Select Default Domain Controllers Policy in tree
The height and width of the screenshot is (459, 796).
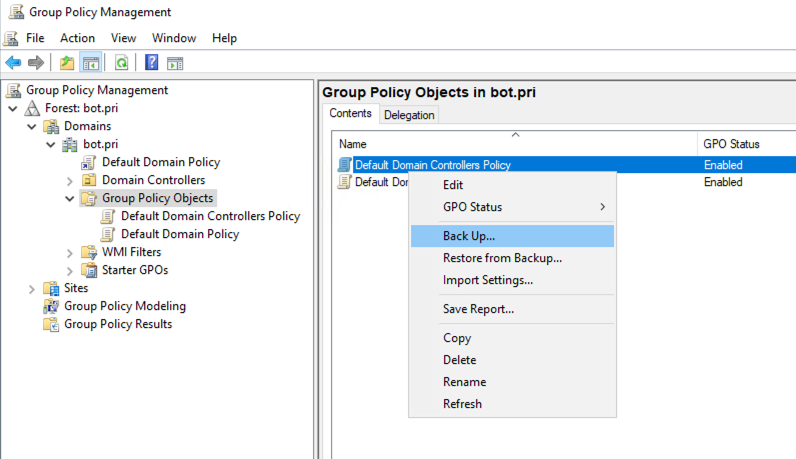[x=210, y=216]
